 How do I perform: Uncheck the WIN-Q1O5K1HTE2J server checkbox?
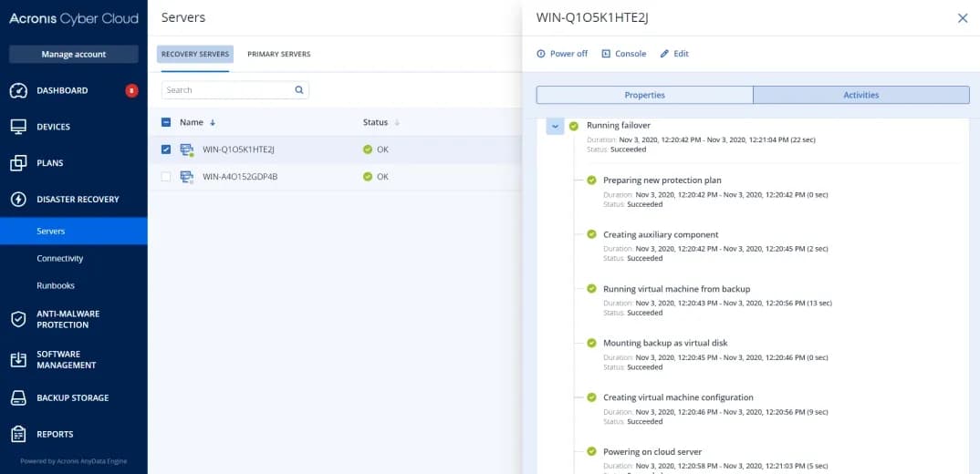click(x=166, y=149)
